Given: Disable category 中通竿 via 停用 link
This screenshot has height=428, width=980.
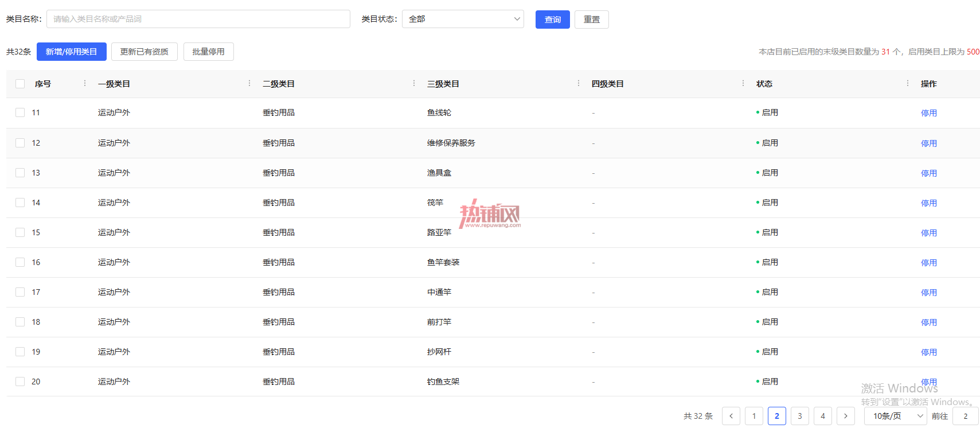Looking at the screenshot, I should click(x=929, y=293).
